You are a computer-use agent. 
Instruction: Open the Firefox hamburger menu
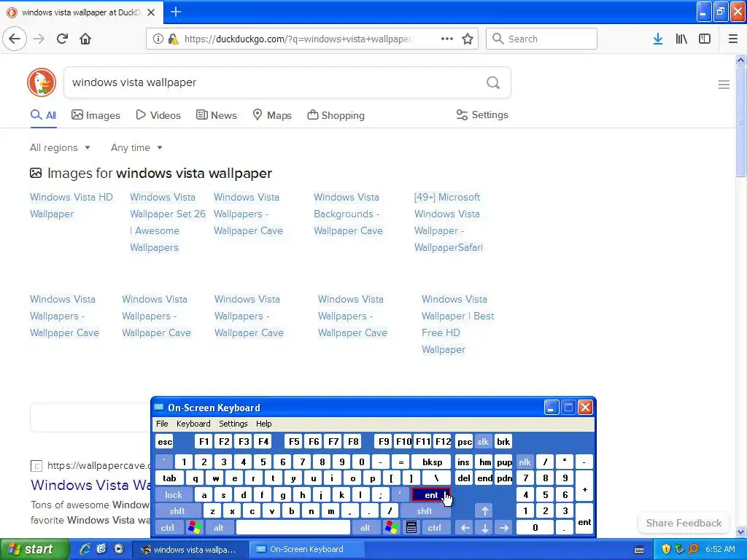733,39
